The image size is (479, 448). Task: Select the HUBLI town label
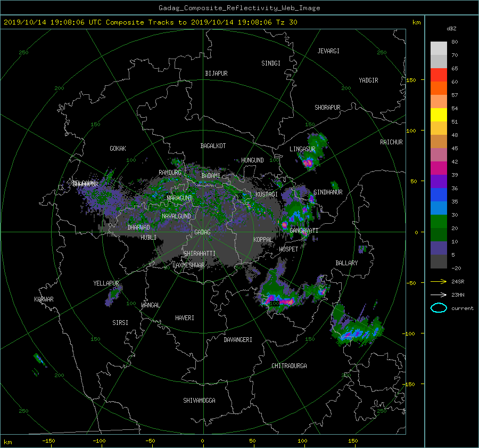[x=148, y=237]
